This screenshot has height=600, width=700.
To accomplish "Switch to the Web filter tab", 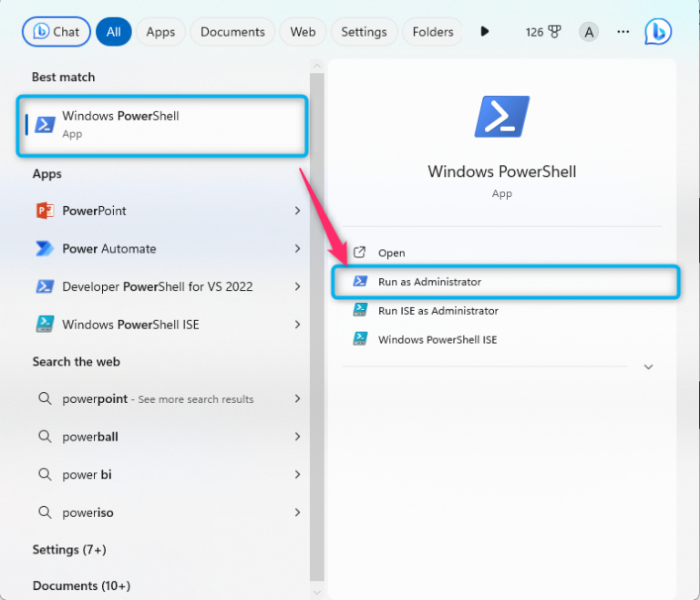I will point(303,32).
